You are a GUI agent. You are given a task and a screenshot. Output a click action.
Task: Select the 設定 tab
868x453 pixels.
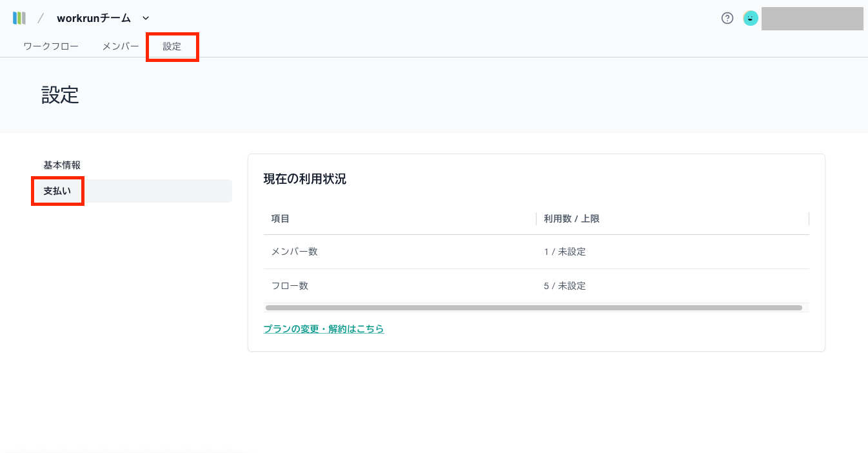tap(172, 46)
